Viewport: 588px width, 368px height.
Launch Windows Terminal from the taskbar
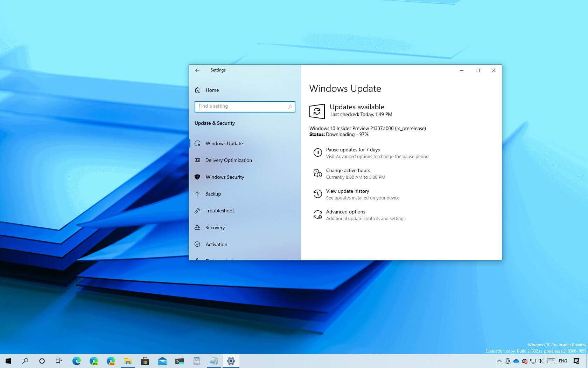tap(180, 361)
